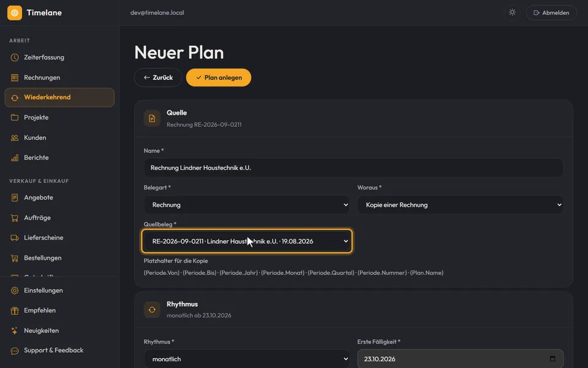588x368 pixels.
Task: Expand the Woraus dropdown
Action: [460, 205]
